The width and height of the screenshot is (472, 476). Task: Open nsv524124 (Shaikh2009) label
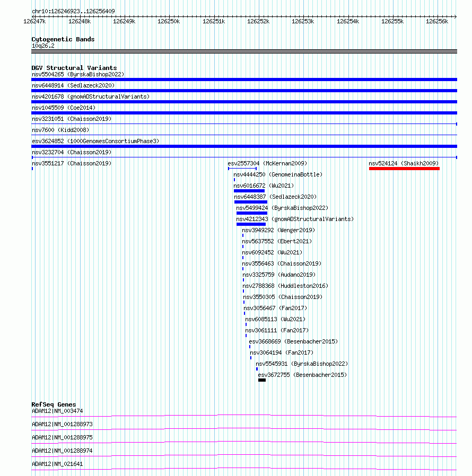point(404,163)
